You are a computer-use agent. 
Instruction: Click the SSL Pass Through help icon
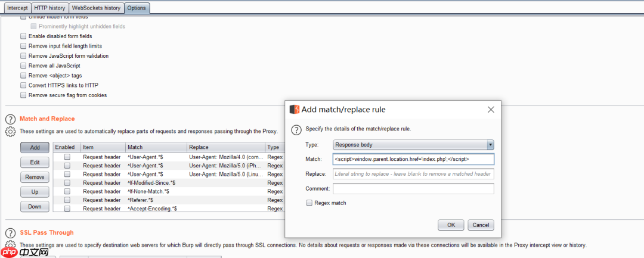click(x=10, y=233)
